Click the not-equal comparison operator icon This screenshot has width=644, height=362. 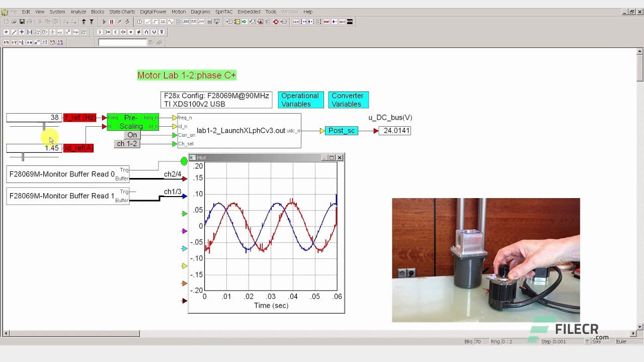tap(138, 31)
